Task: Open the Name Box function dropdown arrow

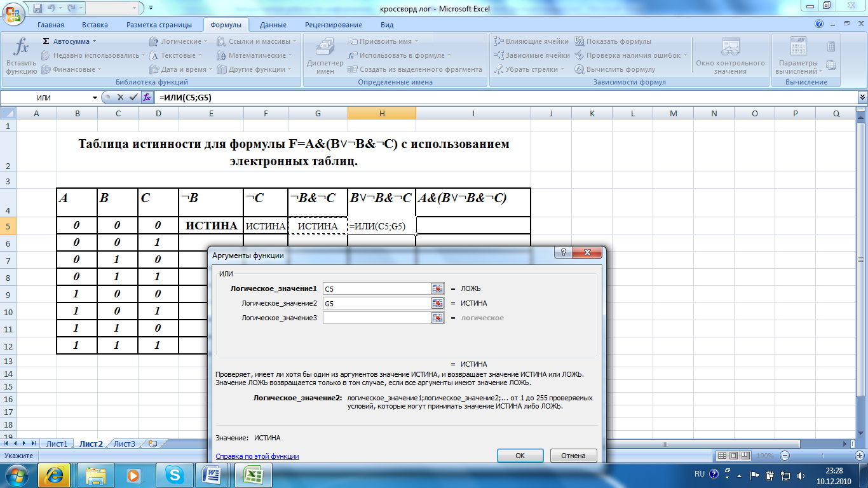Action: (x=95, y=97)
